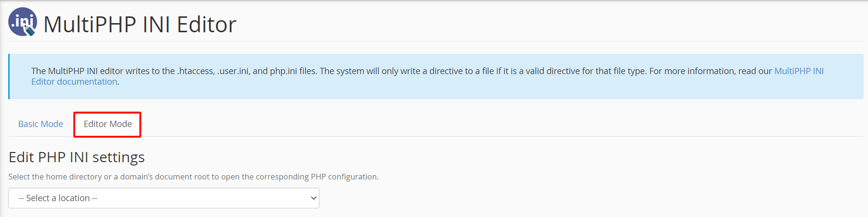This screenshot has height=217, width=868.
Task: Click the .ini MultiPHP editor logo icon
Action: pyautogui.click(x=23, y=22)
